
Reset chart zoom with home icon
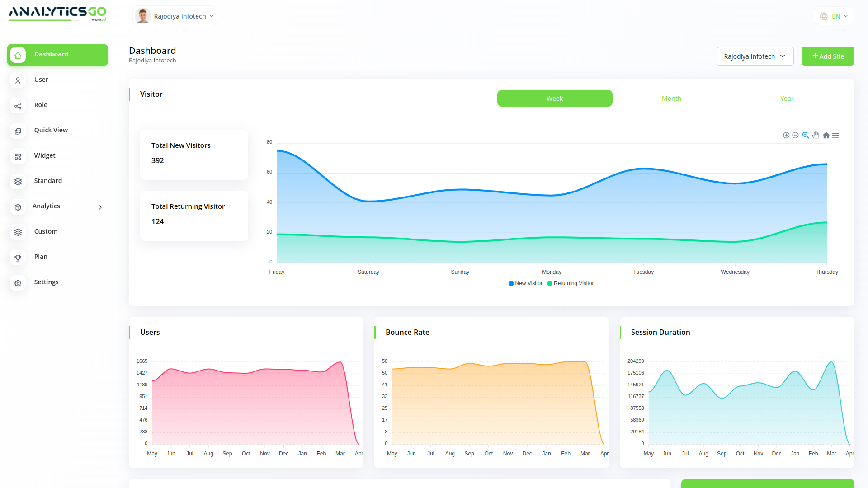[x=826, y=135]
